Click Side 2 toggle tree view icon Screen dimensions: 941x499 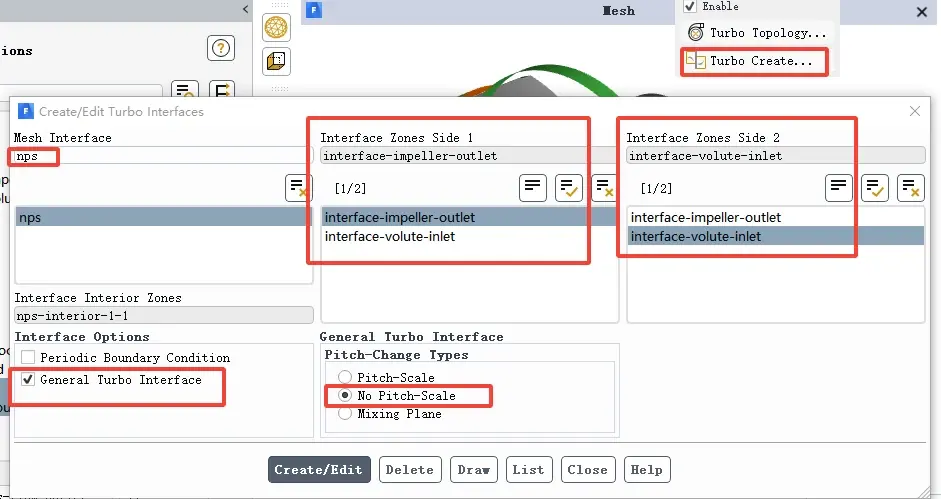click(838, 188)
